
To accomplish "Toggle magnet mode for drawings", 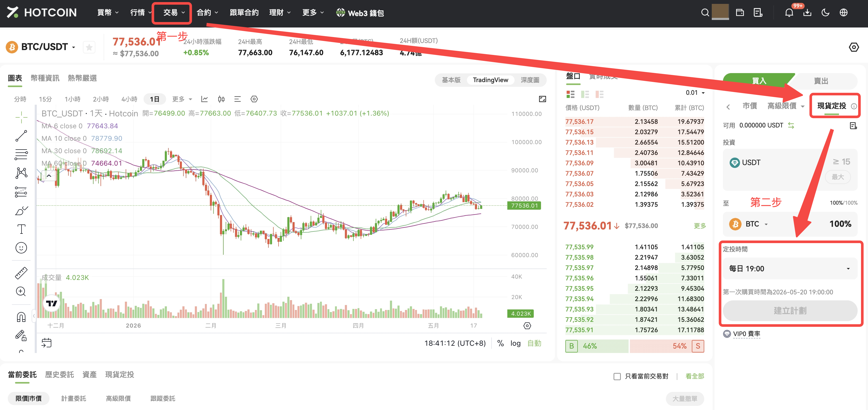I will pos(21,317).
